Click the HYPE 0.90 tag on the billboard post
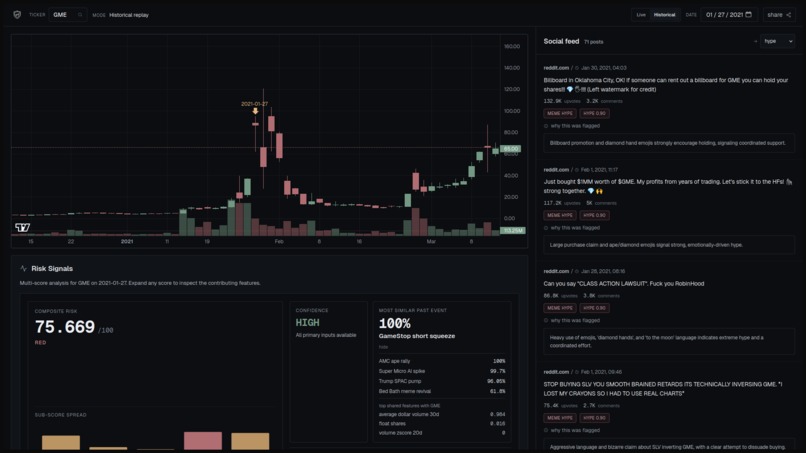Viewport: 806px width, 453px height. (x=595, y=113)
